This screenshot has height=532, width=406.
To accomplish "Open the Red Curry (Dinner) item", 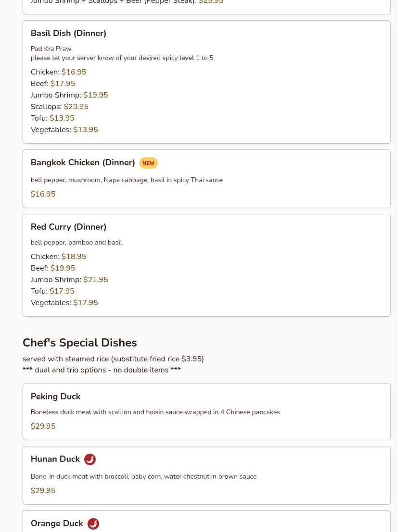I will [68, 227].
